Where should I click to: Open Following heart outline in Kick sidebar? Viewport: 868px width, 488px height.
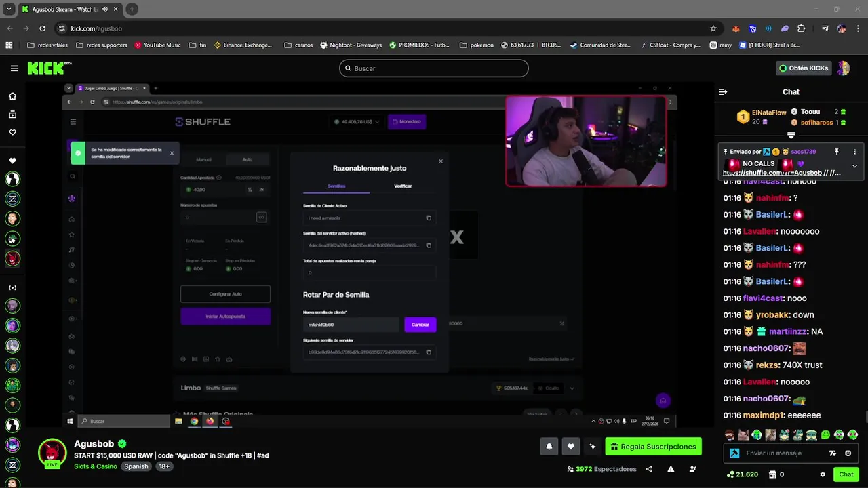[12, 133]
